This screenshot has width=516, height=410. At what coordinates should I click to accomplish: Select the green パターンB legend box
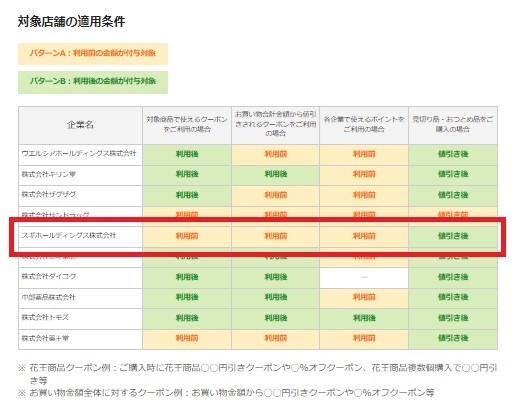(x=93, y=82)
